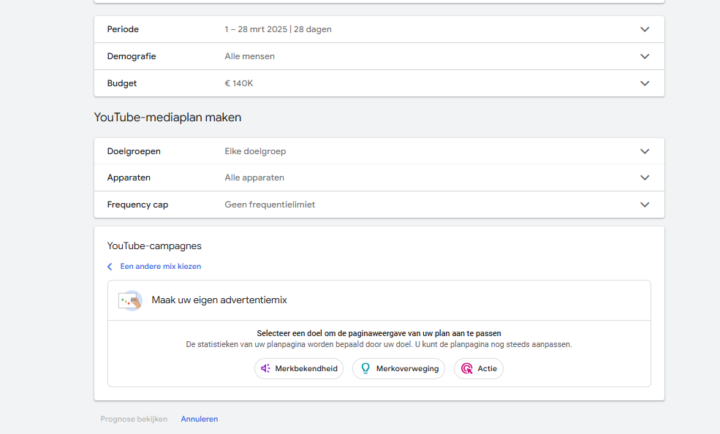Expand the Frequency cap row chevron

pyautogui.click(x=645, y=205)
